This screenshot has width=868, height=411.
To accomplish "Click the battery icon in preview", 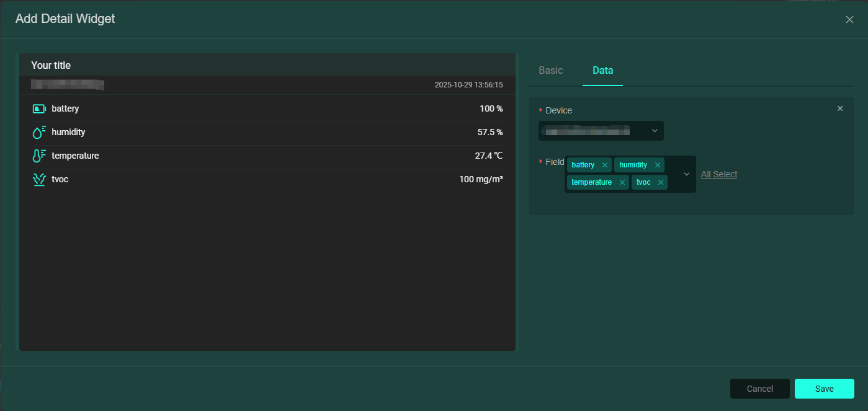I will (x=39, y=109).
